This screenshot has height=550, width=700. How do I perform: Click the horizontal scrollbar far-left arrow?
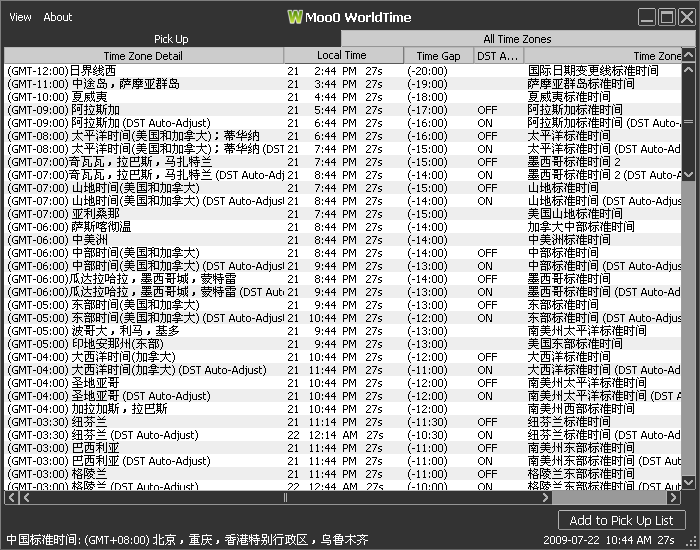point(12,497)
